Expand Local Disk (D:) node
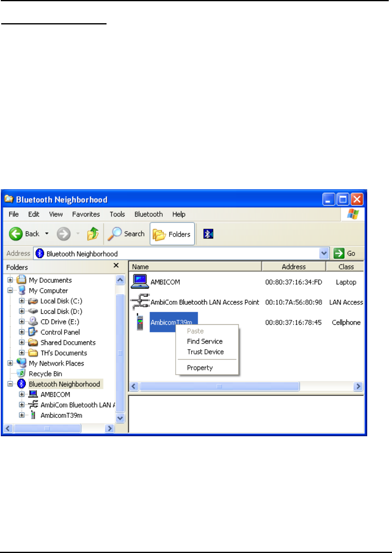 tap(22, 311)
